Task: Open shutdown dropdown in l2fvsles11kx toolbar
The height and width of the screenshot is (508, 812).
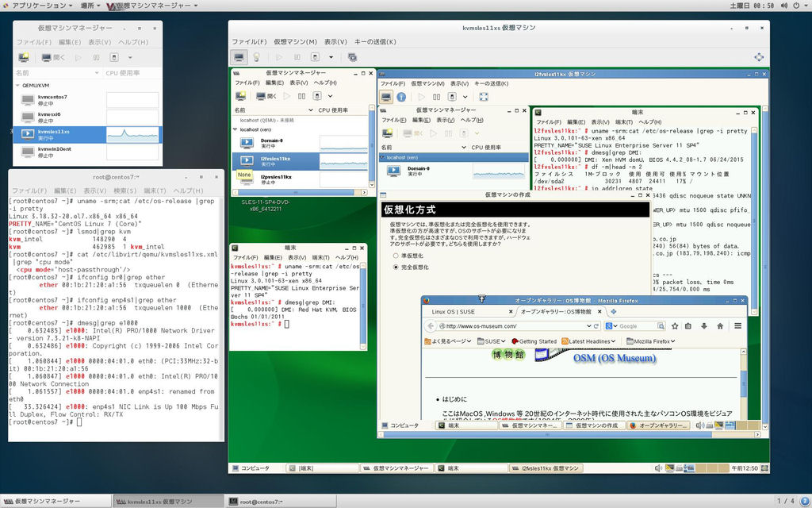Action: tap(465, 97)
